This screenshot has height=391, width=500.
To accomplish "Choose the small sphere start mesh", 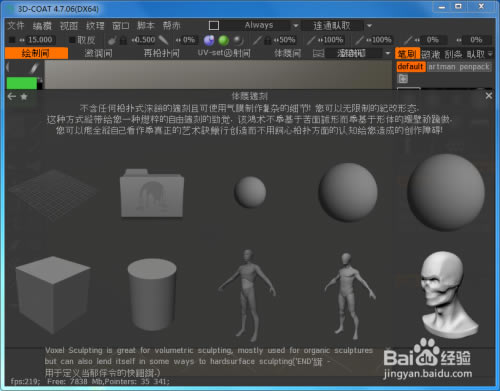I will point(250,192).
